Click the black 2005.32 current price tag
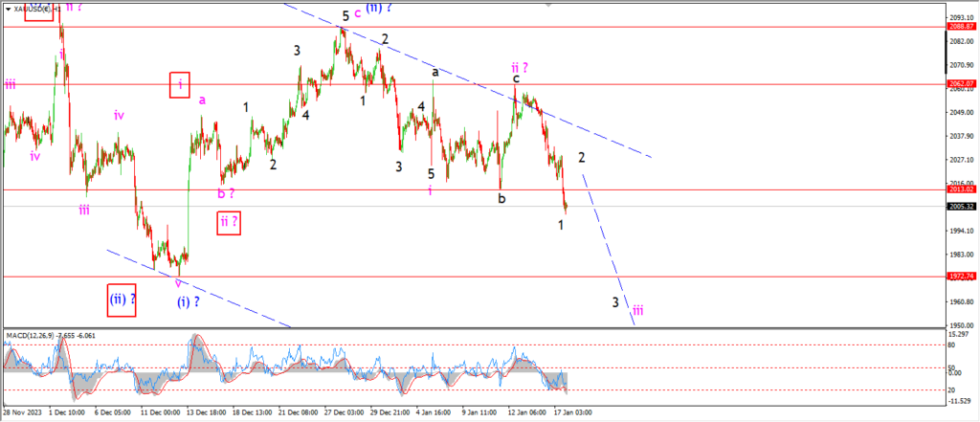This screenshot has height=422, width=980. 963,207
